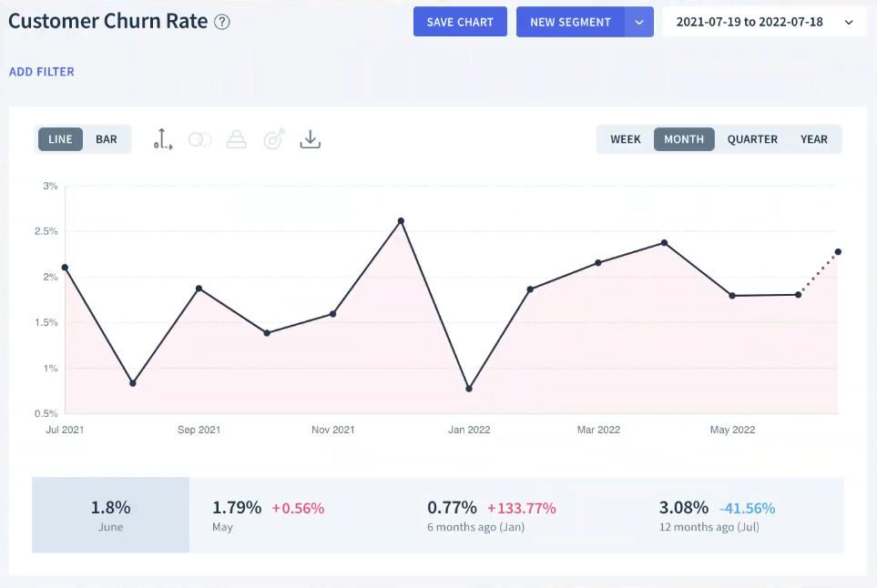Select the MONTH interval
The width and height of the screenshot is (877, 588).
(684, 139)
